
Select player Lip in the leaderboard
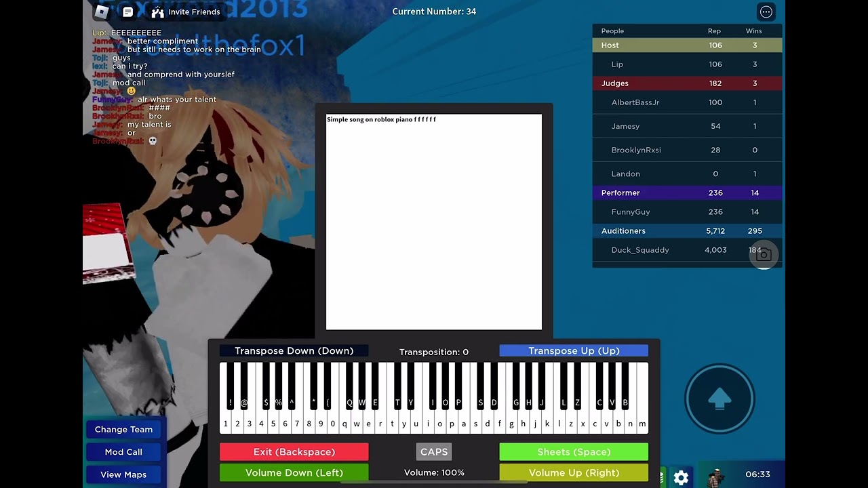point(687,64)
